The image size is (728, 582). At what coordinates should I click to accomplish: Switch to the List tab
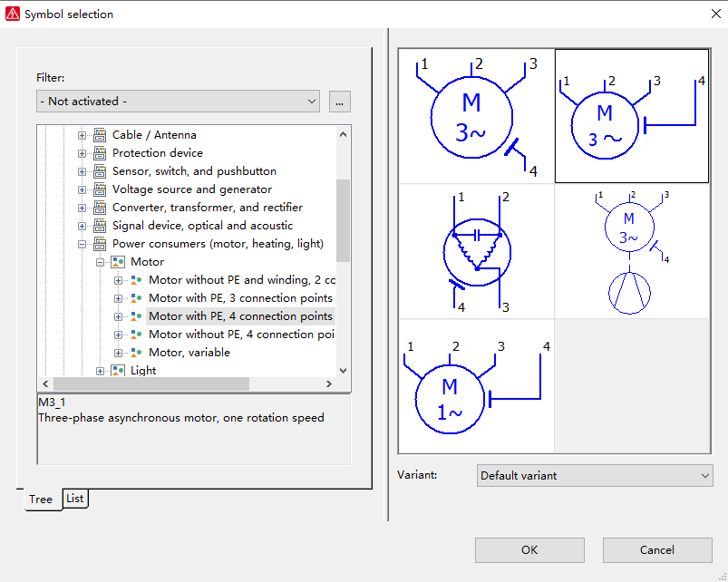point(74,499)
